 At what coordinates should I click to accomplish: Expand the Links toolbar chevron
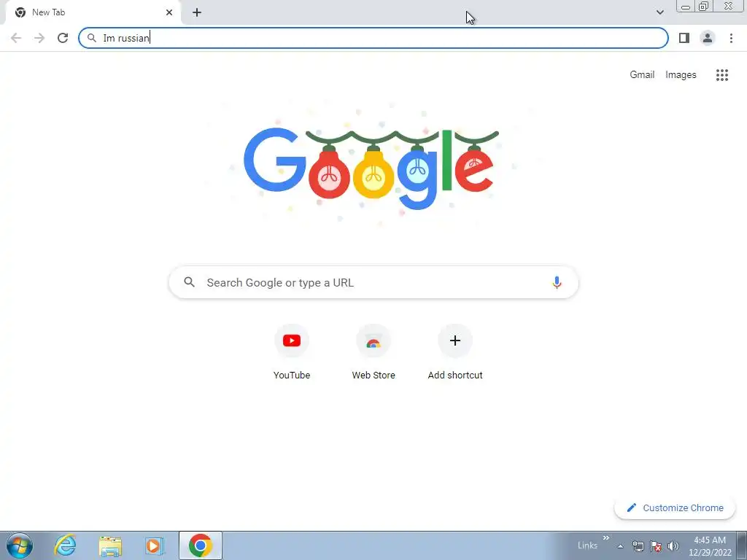pyautogui.click(x=606, y=538)
